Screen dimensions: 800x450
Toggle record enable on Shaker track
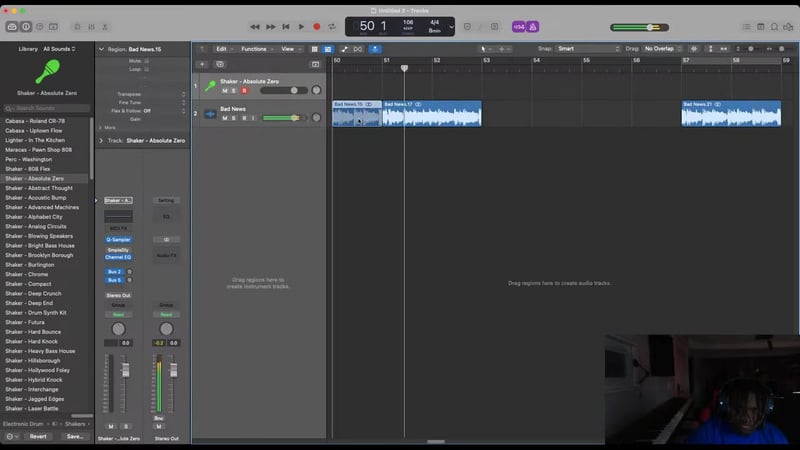(244, 91)
